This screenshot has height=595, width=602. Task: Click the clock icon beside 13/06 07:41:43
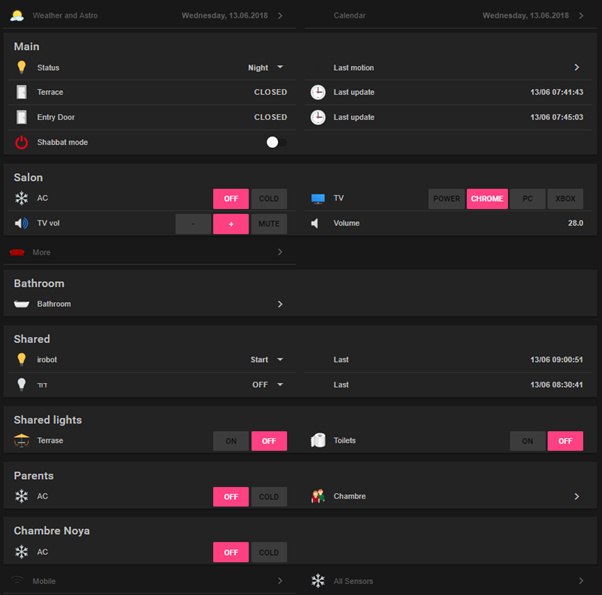pos(318,92)
